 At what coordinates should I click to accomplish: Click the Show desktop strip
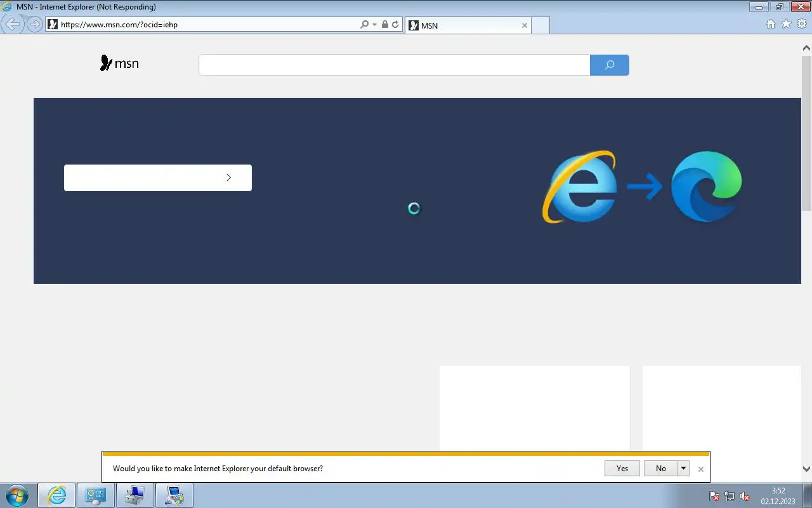click(807, 495)
